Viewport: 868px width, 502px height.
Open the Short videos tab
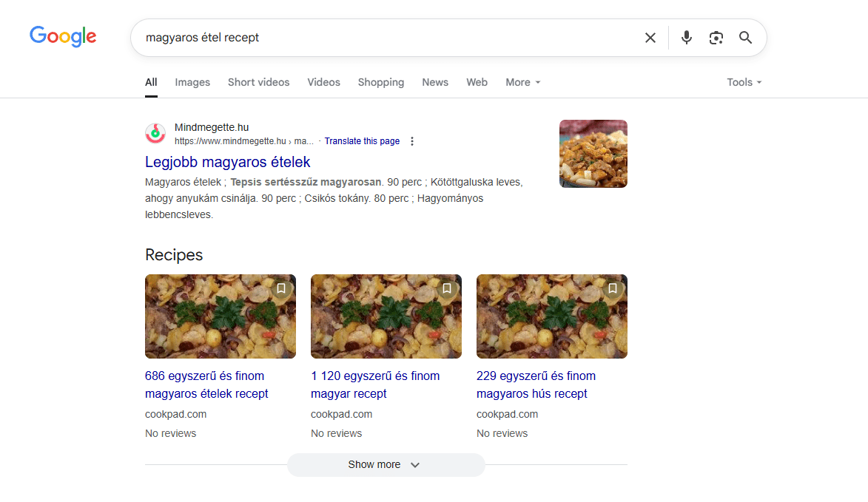258,82
